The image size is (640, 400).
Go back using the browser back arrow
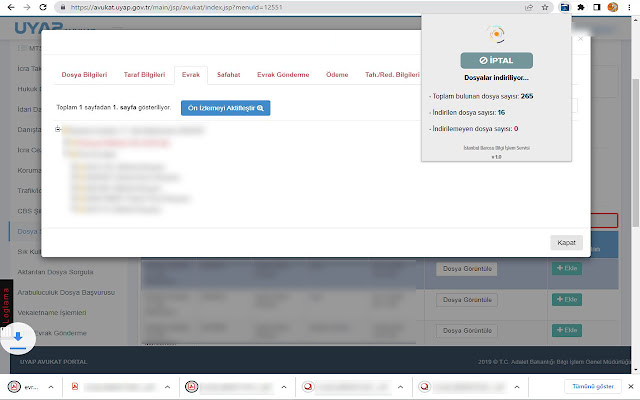pos(11,7)
